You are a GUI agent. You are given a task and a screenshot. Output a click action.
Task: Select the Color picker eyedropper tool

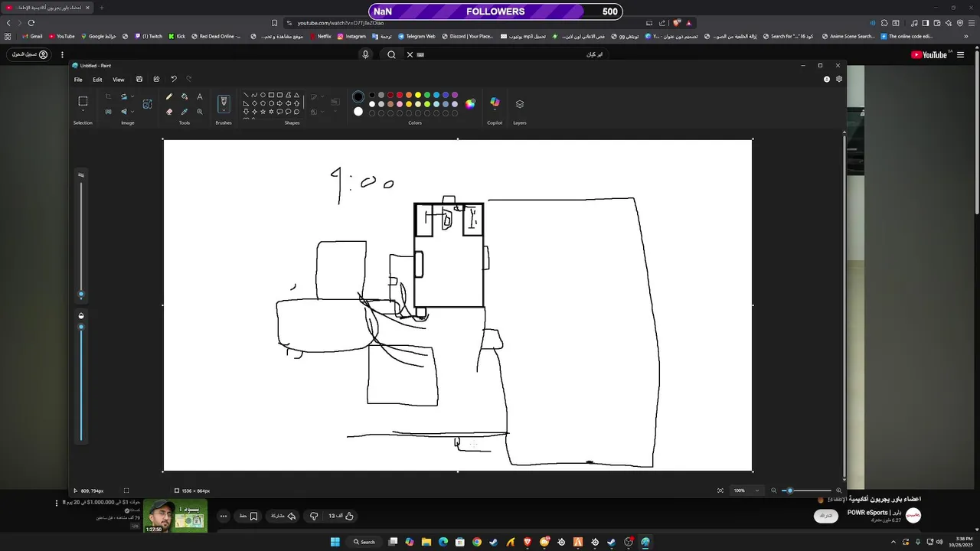(185, 112)
